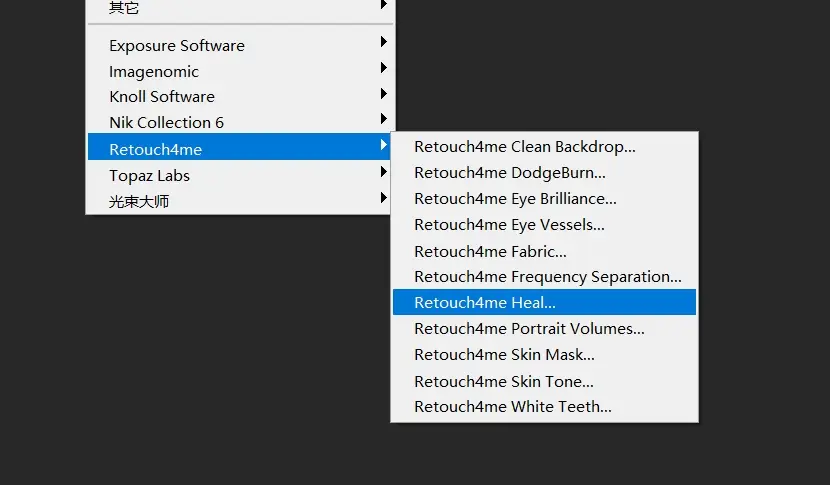
Task: Apply Retouch4me Frequency Separation
Action: pos(548,277)
